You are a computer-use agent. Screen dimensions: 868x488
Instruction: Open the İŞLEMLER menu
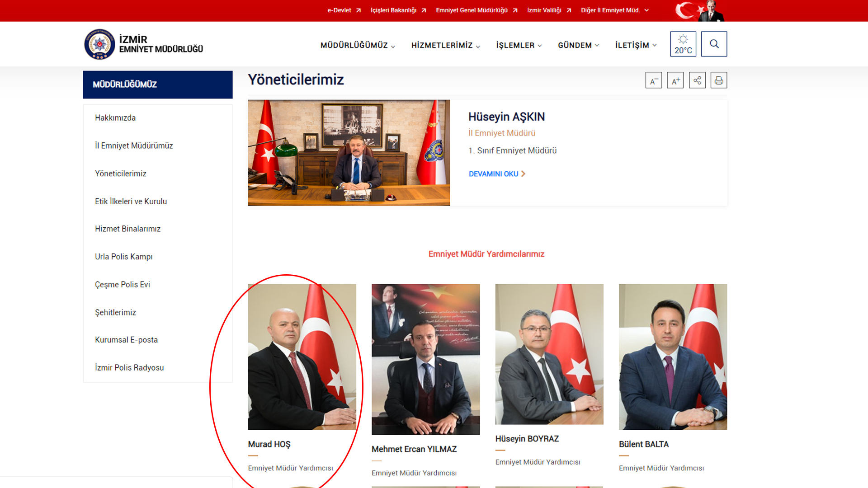(x=519, y=45)
